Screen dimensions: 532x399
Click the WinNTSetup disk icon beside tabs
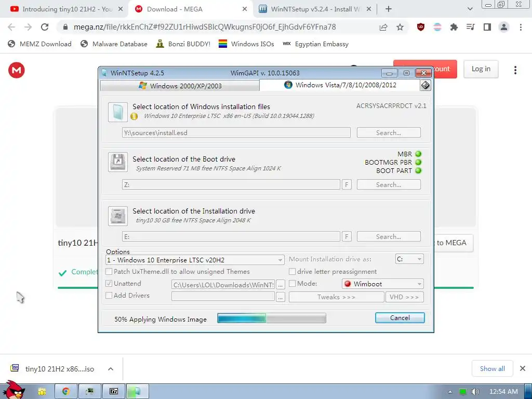425,85
